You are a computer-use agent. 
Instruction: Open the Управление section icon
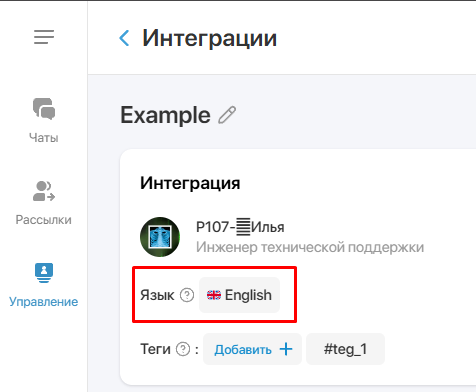(44, 273)
